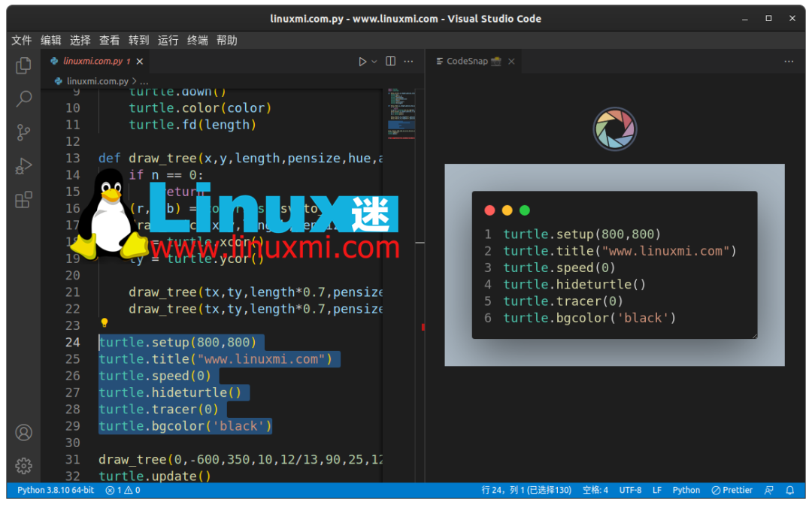Open editor More Actions ellipsis menu

click(409, 62)
